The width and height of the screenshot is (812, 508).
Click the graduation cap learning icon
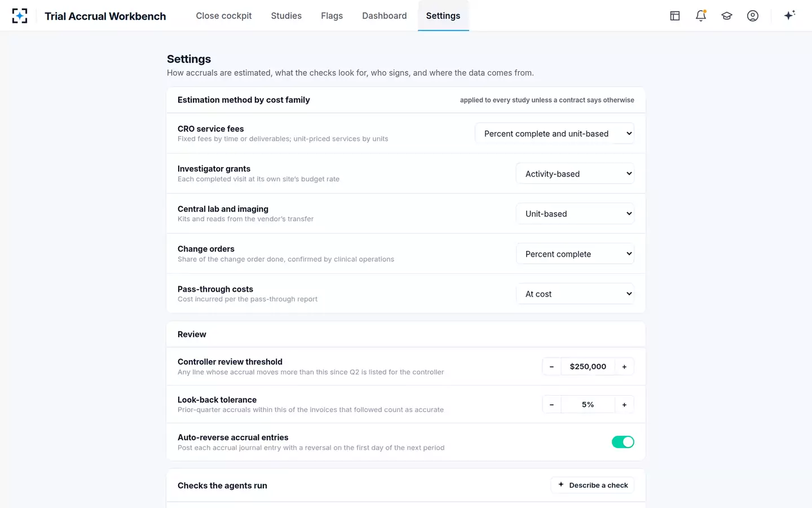tap(727, 16)
